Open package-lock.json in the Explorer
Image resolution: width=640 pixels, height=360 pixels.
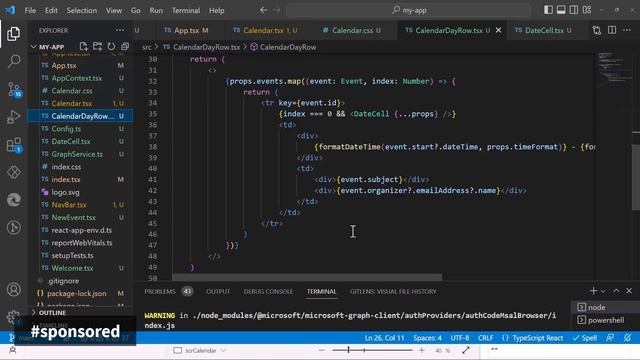[x=76, y=293]
